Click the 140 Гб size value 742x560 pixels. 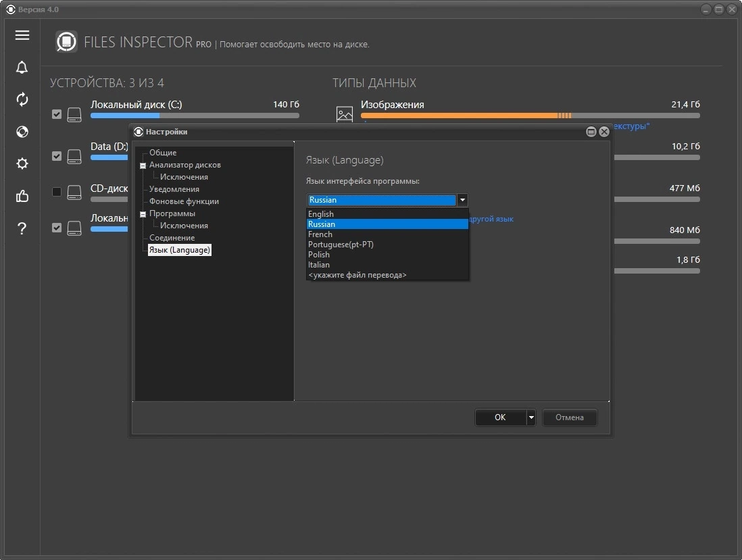click(x=287, y=104)
